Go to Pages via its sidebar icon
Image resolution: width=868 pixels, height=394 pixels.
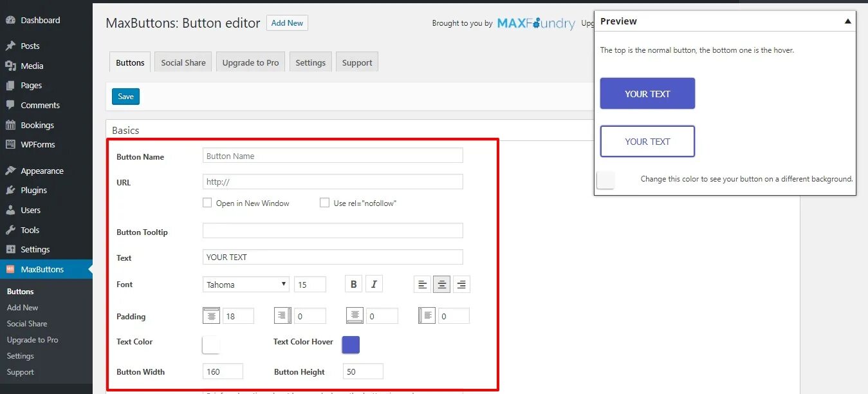click(x=10, y=85)
